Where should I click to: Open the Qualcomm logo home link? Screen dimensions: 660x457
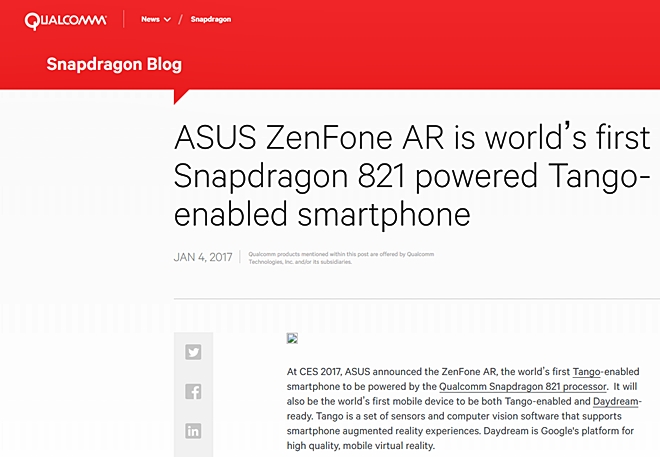[66, 20]
